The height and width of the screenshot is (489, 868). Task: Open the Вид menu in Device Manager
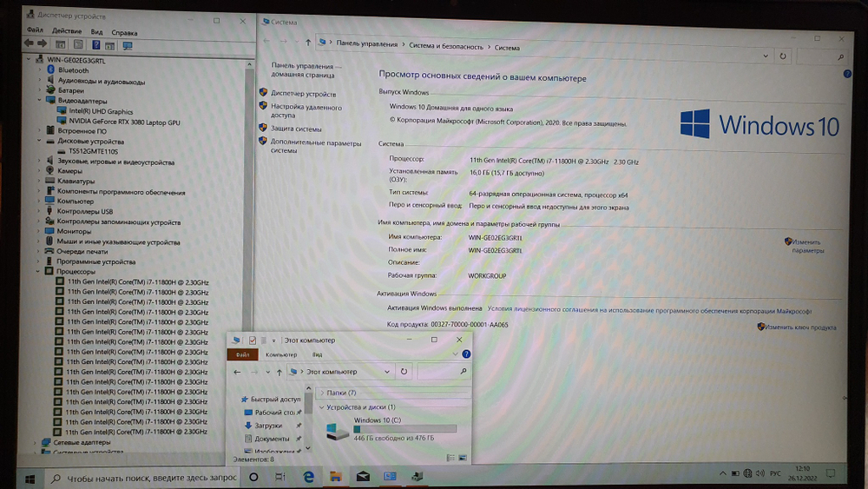tap(96, 32)
